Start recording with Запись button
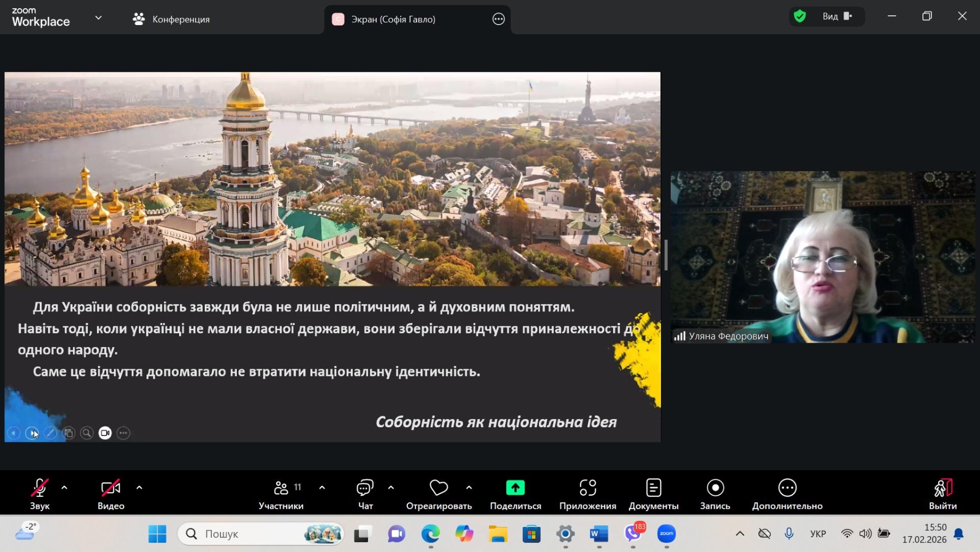Screen dimensions: 980x552 [x=715, y=494]
